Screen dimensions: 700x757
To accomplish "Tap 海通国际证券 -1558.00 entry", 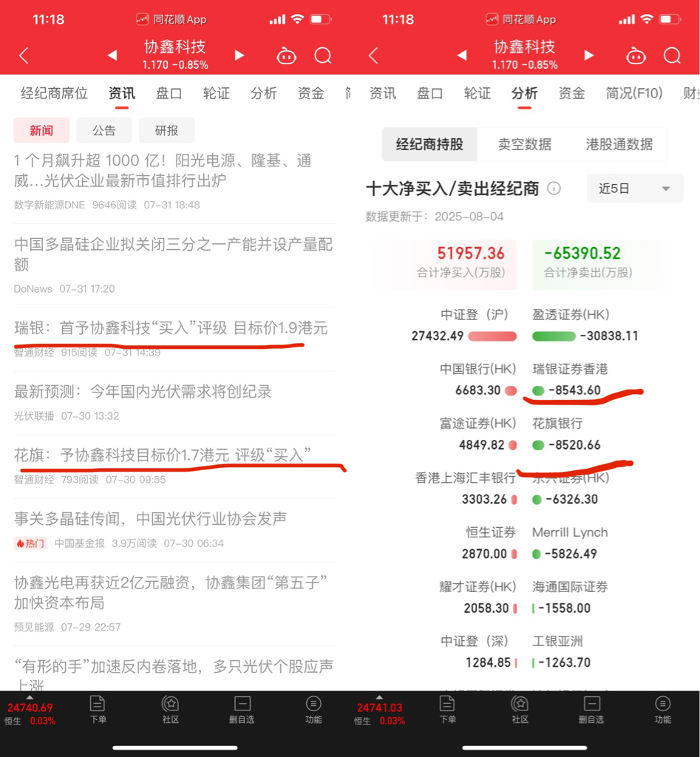I will [570, 597].
